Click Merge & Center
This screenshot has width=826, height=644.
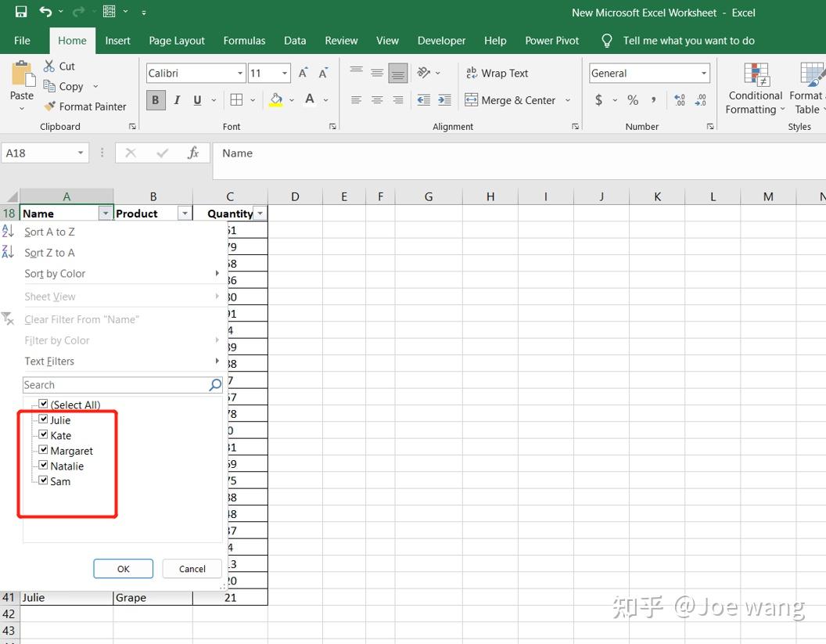(x=510, y=100)
